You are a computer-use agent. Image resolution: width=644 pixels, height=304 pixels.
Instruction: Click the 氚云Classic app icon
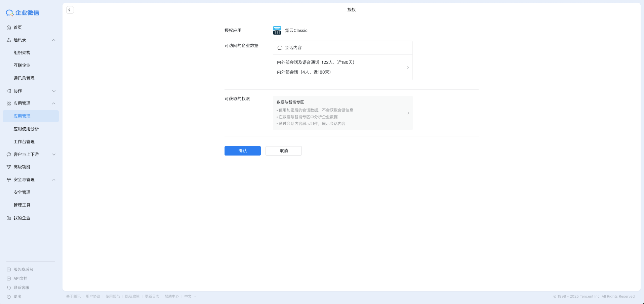coord(277,30)
